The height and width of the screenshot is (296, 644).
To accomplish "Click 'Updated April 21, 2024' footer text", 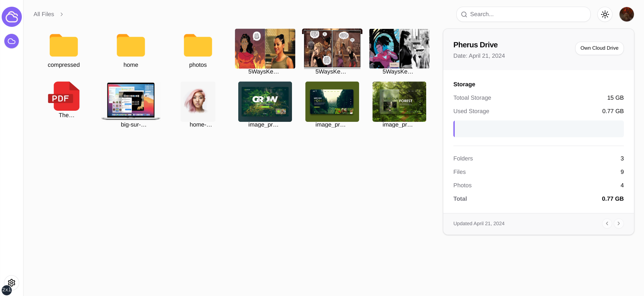I will coord(479,224).
